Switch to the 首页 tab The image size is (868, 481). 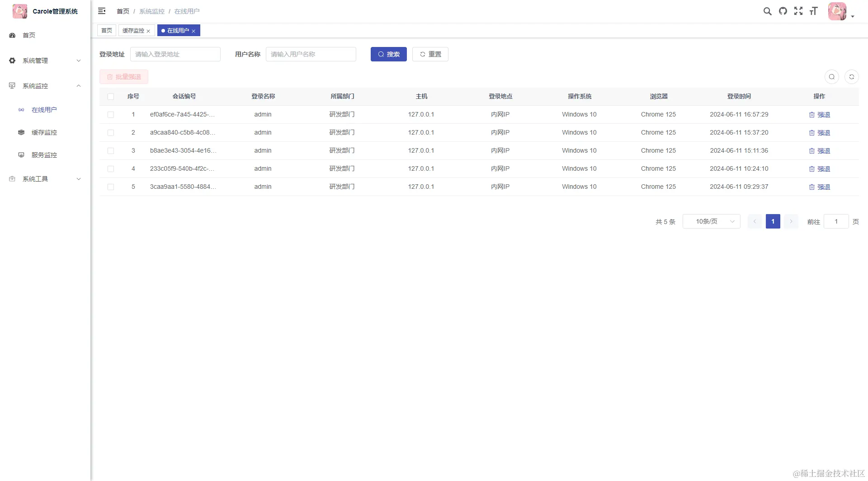[x=107, y=30]
